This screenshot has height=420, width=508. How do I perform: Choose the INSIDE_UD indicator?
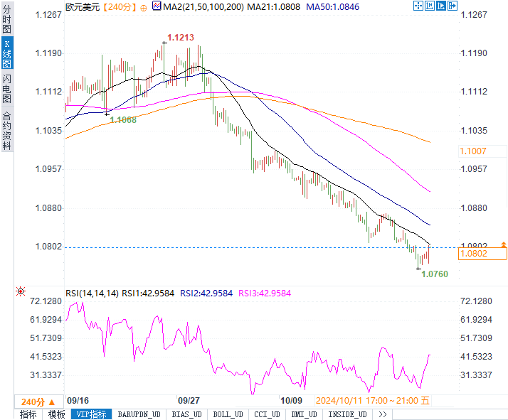click(347, 414)
